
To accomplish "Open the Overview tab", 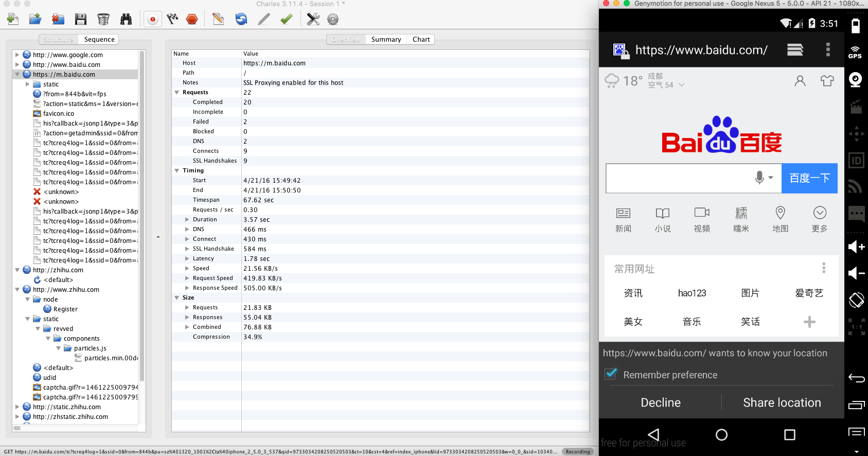I will 346,40.
